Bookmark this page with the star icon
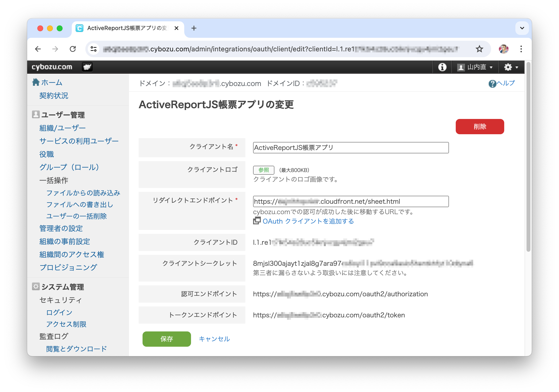 pos(479,49)
